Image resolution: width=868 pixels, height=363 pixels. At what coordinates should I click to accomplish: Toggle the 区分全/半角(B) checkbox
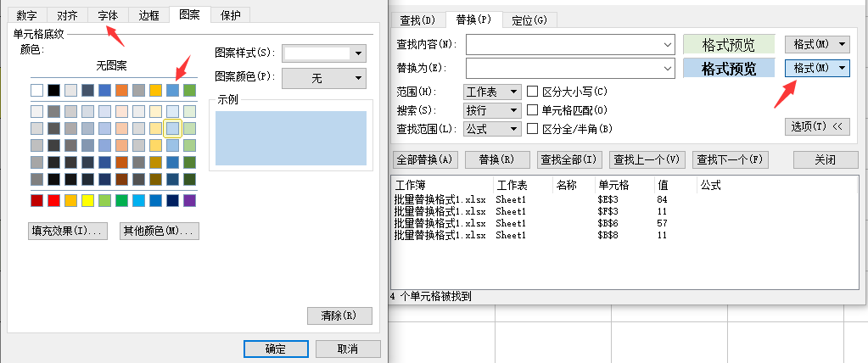point(533,129)
